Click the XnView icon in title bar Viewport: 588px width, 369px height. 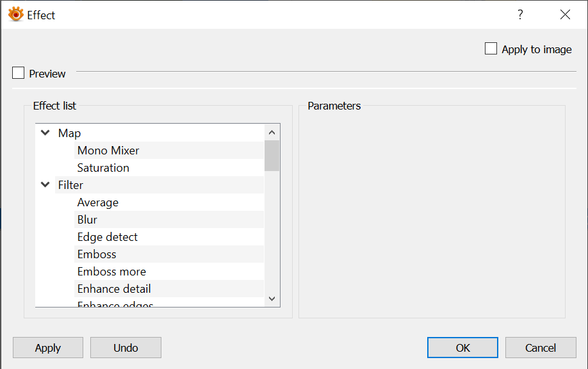(x=15, y=14)
